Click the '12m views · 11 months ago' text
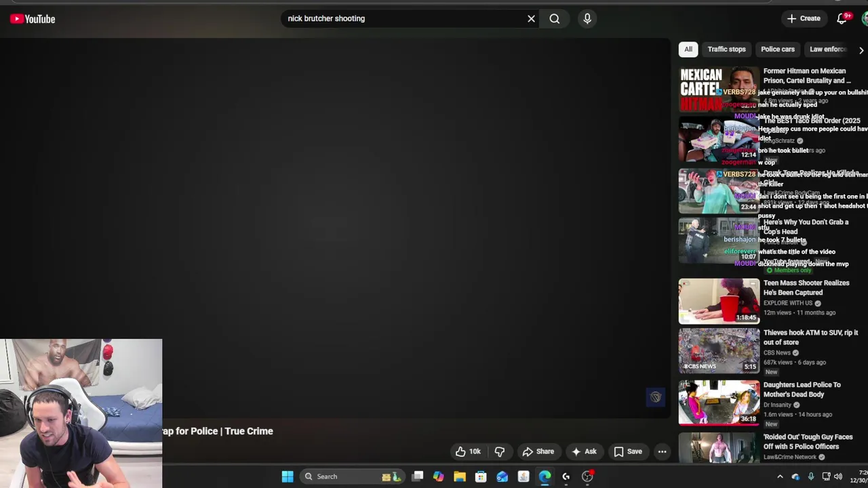The height and width of the screenshot is (488, 868). click(800, 313)
